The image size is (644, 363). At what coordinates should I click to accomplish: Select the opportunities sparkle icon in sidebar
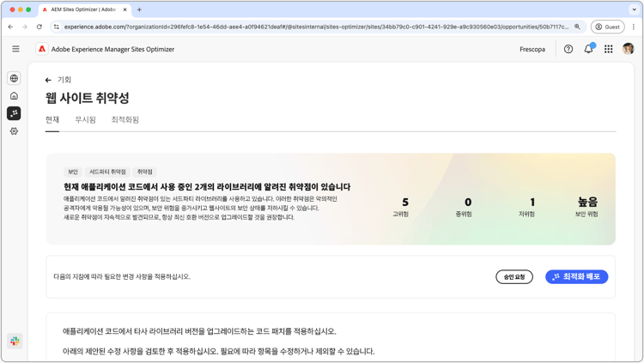click(x=14, y=113)
